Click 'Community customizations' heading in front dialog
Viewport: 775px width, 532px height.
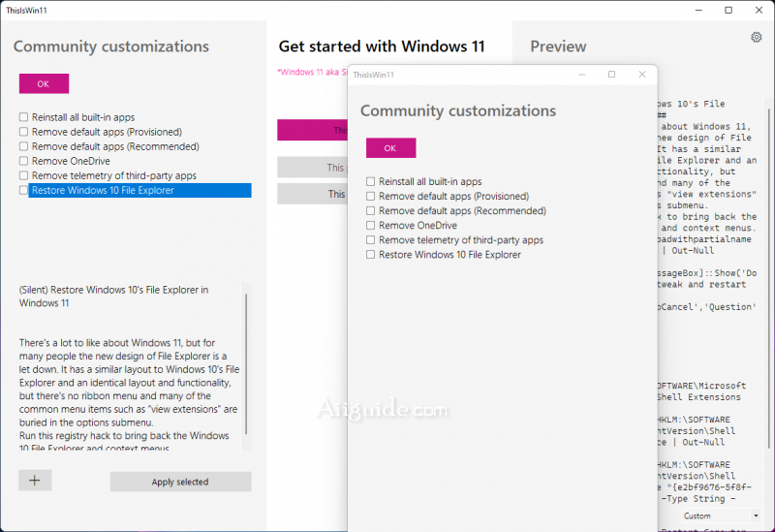point(458,110)
